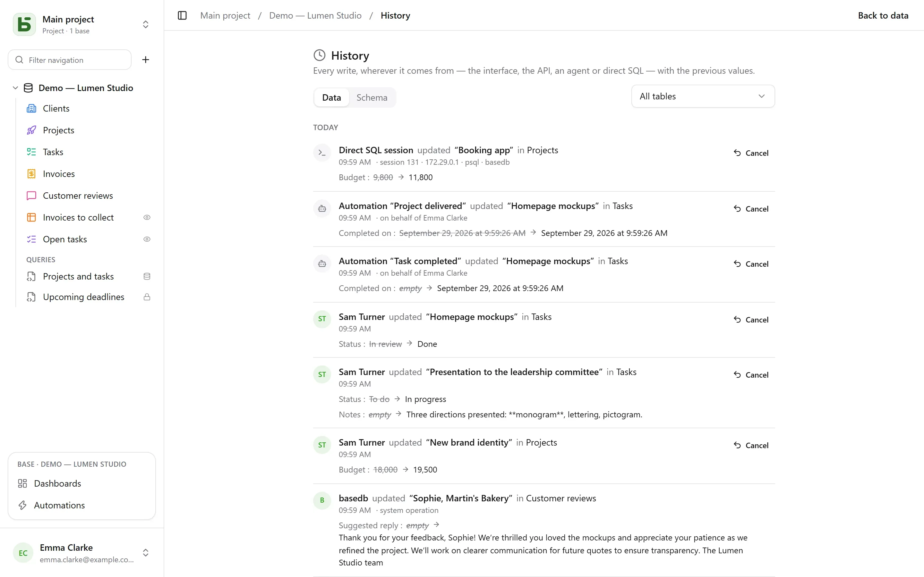924x577 pixels.
Task: Open the Dashboards grid icon
Action: (x=22, y=483)
